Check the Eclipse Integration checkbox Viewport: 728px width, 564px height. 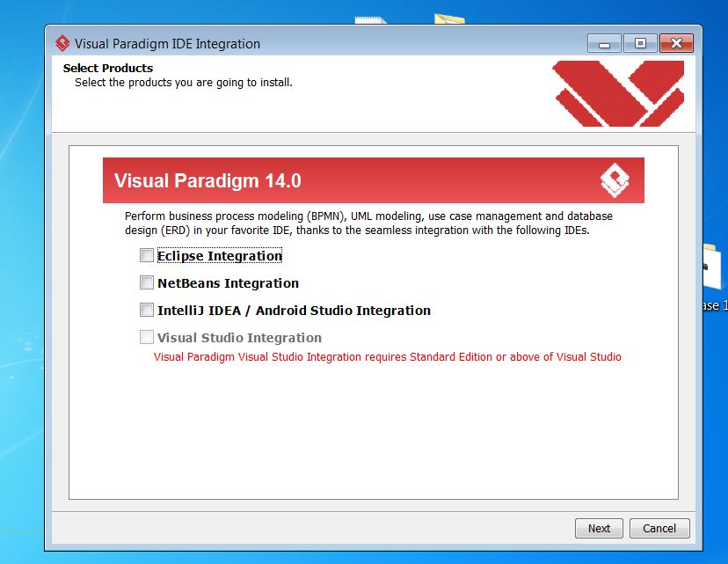(147, 255)
